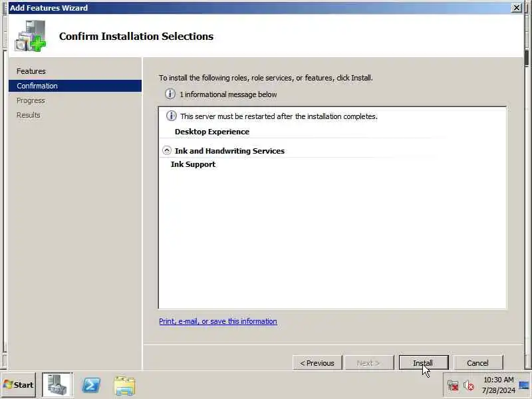Go back with the Previous button

coord(317,362)
